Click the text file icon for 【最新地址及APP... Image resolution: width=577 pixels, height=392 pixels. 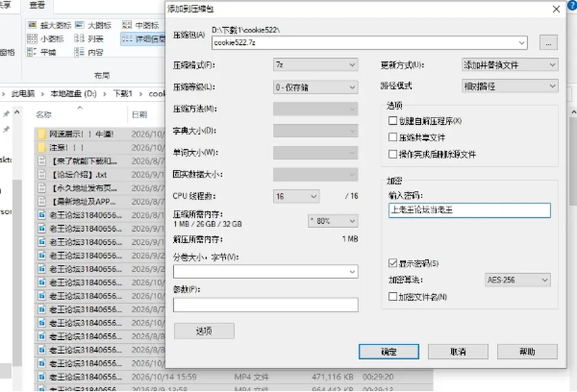pyautogui.click(x=42, y=202)
